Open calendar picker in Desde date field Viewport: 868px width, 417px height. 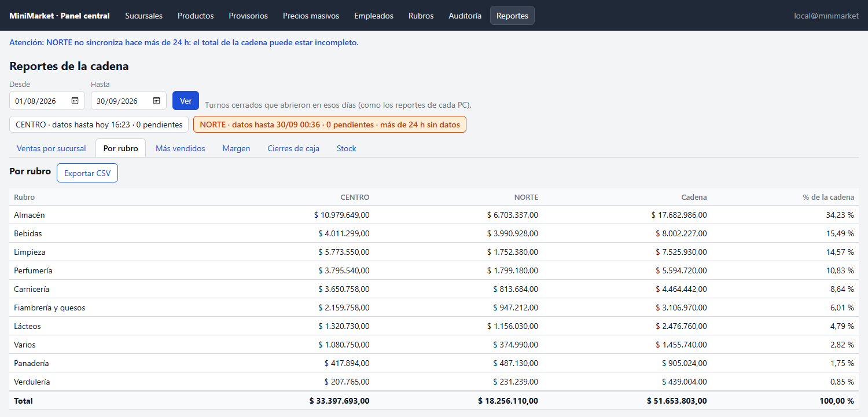click(x=75, y=101)
